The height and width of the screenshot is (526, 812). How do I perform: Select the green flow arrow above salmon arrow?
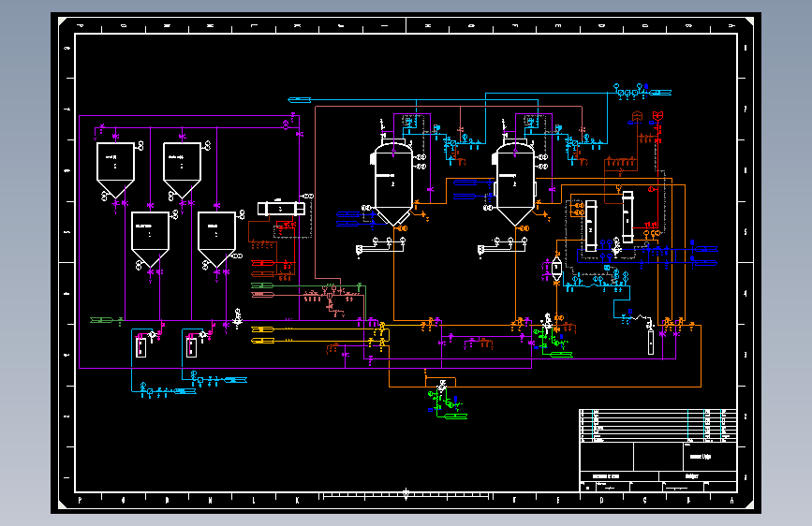pos(262,285)
